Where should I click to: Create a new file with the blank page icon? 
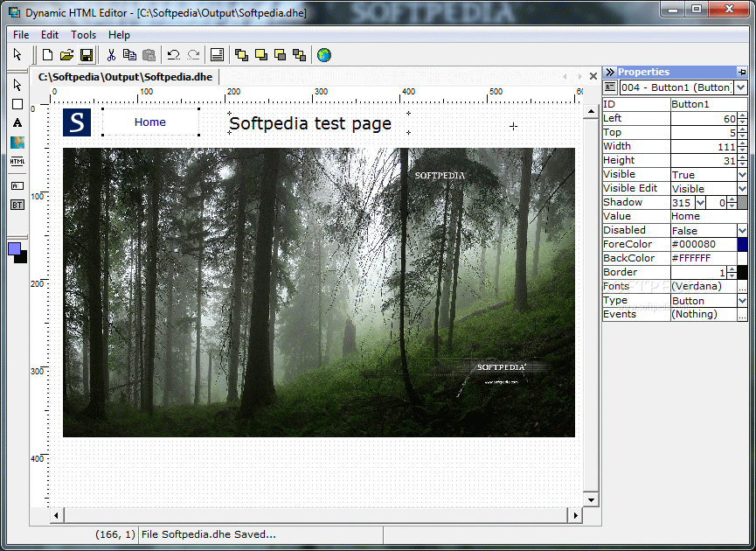tap(48, 55)
